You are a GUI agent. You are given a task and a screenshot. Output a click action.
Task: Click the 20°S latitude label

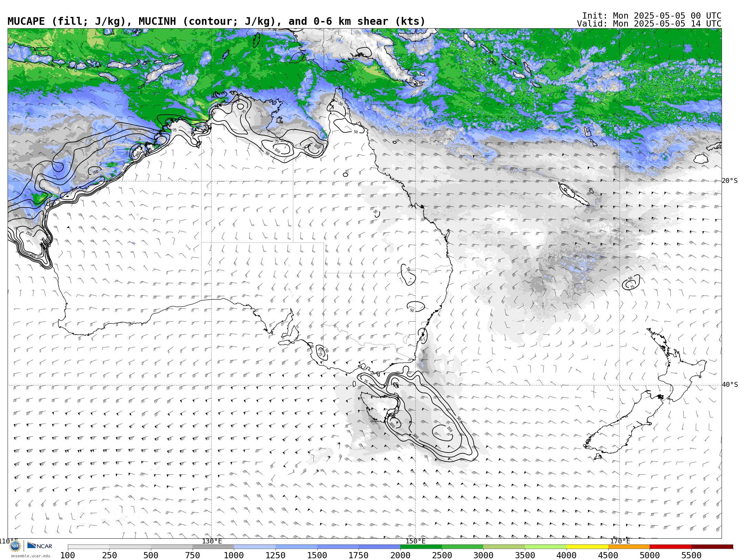point(730,181)
